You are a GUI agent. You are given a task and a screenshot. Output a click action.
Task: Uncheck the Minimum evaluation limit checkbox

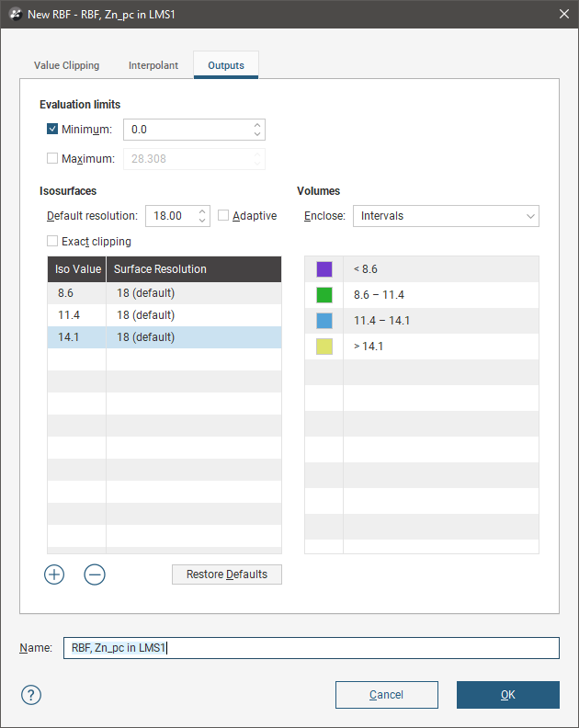click(52, 129)
